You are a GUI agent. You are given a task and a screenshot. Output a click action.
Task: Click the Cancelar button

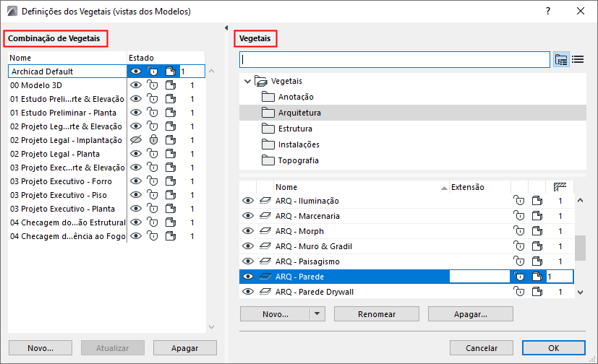tap(481, 347)
